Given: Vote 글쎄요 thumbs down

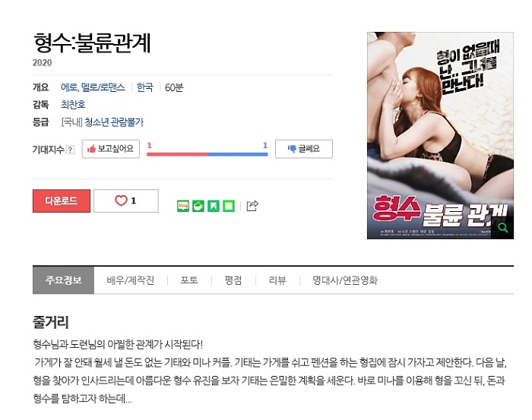Looking at the screenshot, I should pyautogui.click(x=304, y=149).
